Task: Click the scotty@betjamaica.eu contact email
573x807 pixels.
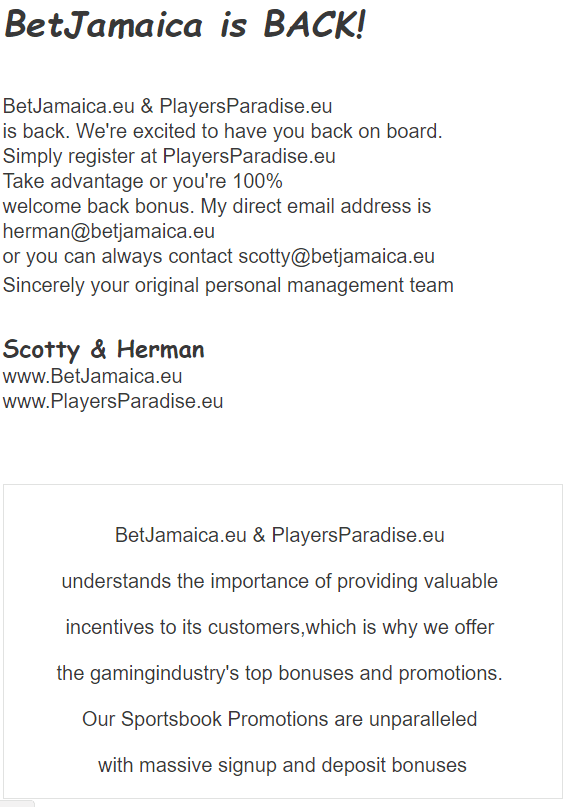Action: (337, 256)
